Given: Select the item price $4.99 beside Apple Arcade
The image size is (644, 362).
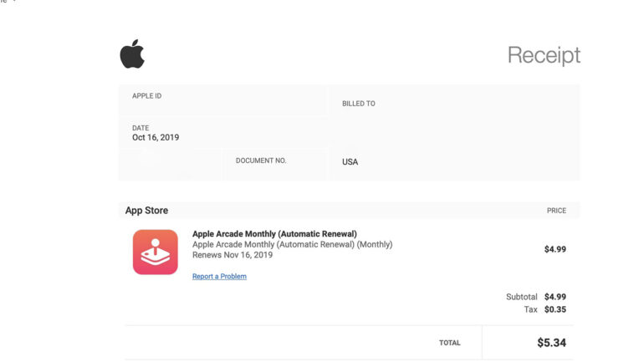Looking at the screenshot, I should click(555, 249).
